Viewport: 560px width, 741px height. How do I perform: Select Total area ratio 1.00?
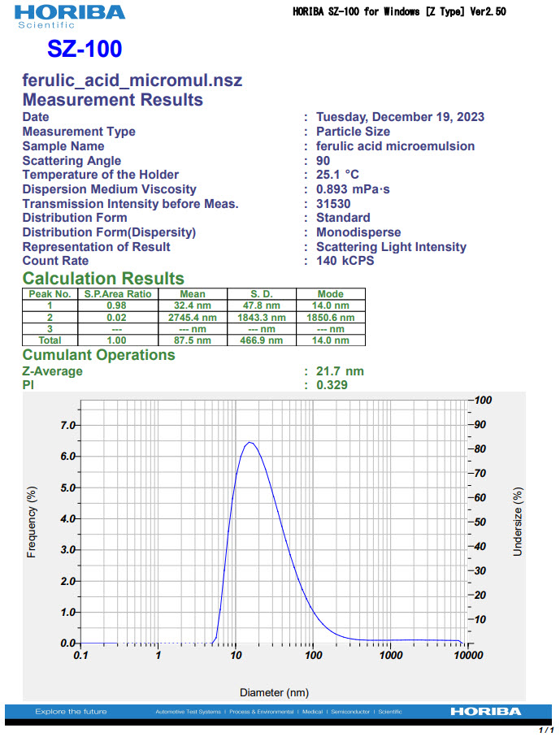(117, 340)
